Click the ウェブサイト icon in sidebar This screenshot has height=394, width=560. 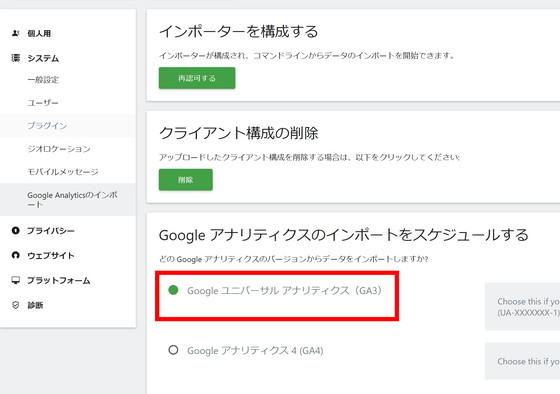pyautogui.click(x=15, y=255)
